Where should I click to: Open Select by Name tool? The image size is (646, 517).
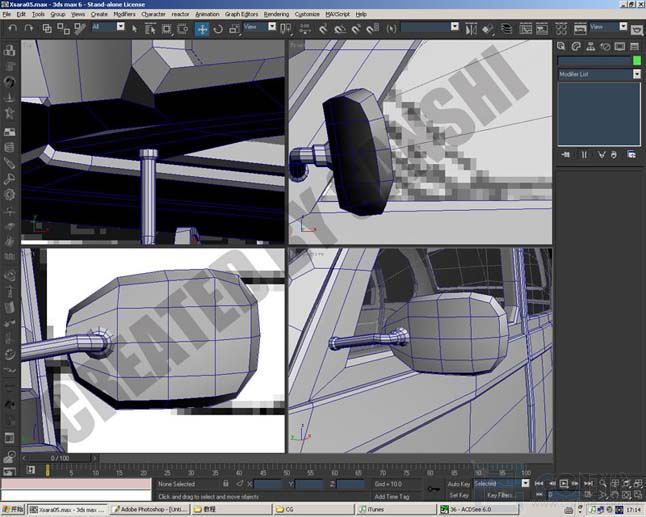pos(150,28)
